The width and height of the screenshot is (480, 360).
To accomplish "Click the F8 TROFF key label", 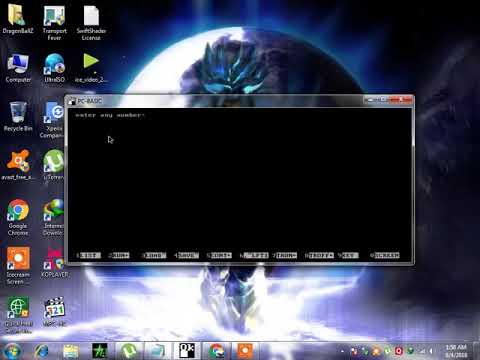I will (x=319, y=255).
